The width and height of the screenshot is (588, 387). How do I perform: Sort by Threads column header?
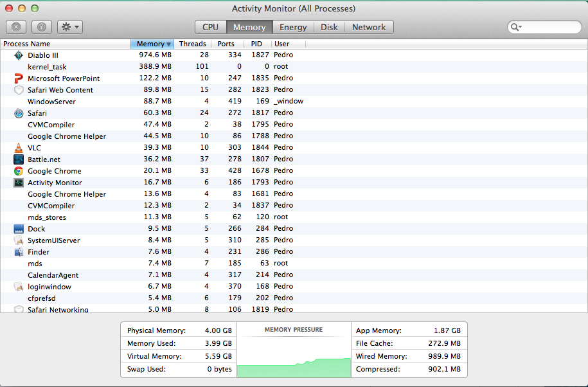point(192,44)
